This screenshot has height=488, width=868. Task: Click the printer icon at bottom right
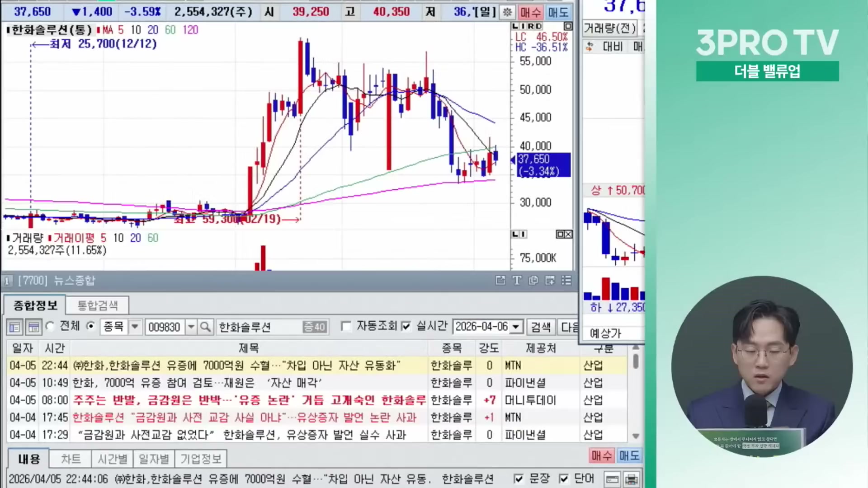coord(632,479)
